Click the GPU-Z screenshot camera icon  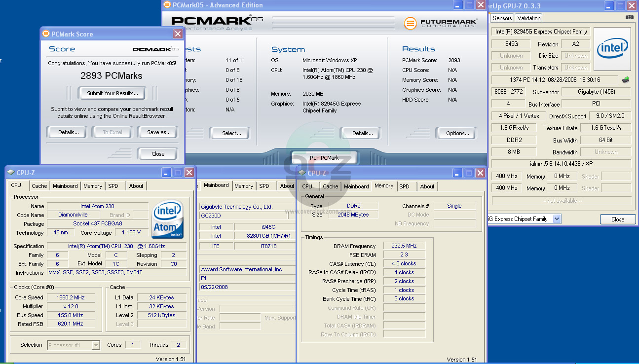coord(629,17)
